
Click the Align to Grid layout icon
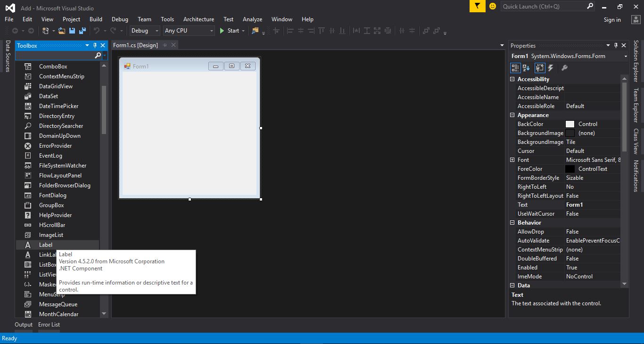tap(276, 31)
